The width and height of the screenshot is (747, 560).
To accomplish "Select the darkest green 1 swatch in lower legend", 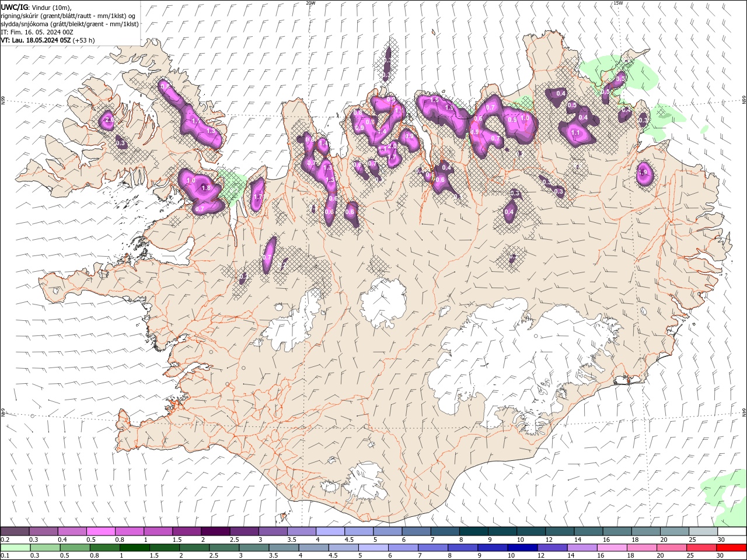I will click(x=134, y=548).
